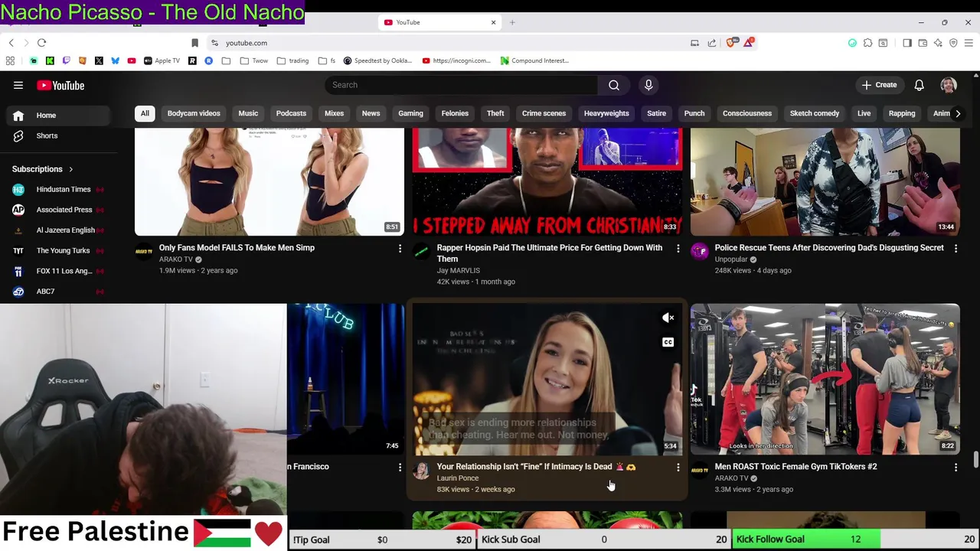Select the Consciousness filter chip
Screen dimensions: 980x551
[747, 113]
